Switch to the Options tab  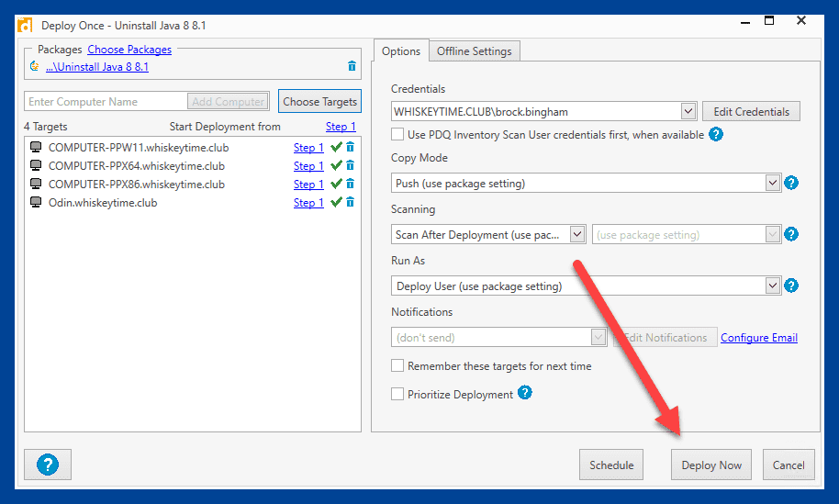[401, 51]
